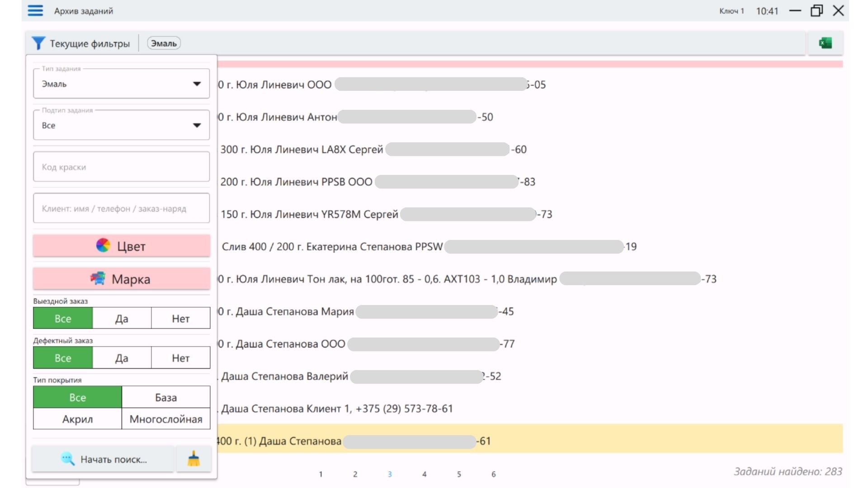Open the Марка car brand button
The image size is (868, 488).
click(121, 279)
